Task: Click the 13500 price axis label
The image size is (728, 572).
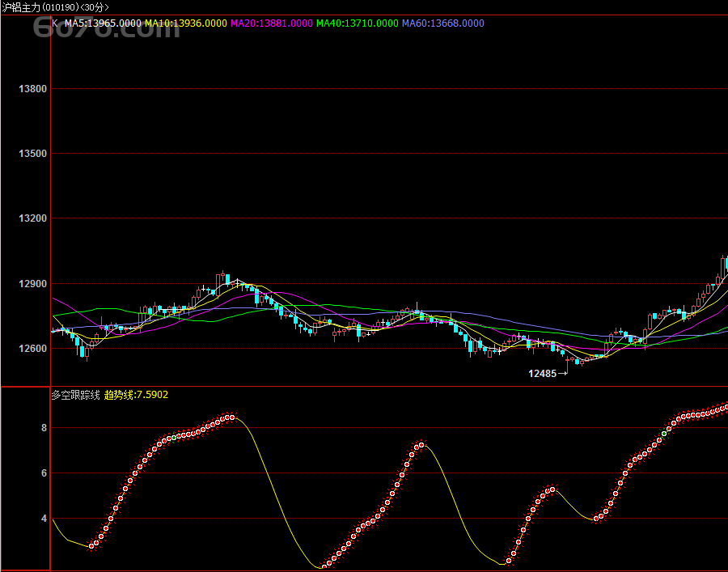Action: 32,154
